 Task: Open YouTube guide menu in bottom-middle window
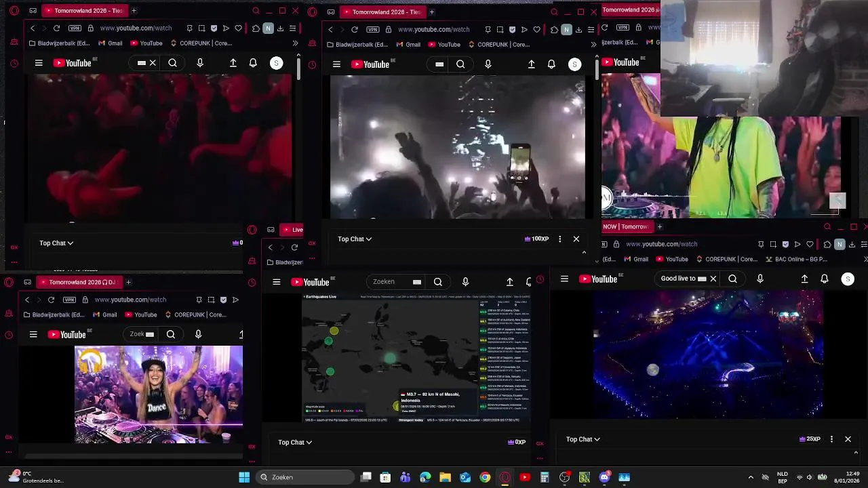pos(276,282)
